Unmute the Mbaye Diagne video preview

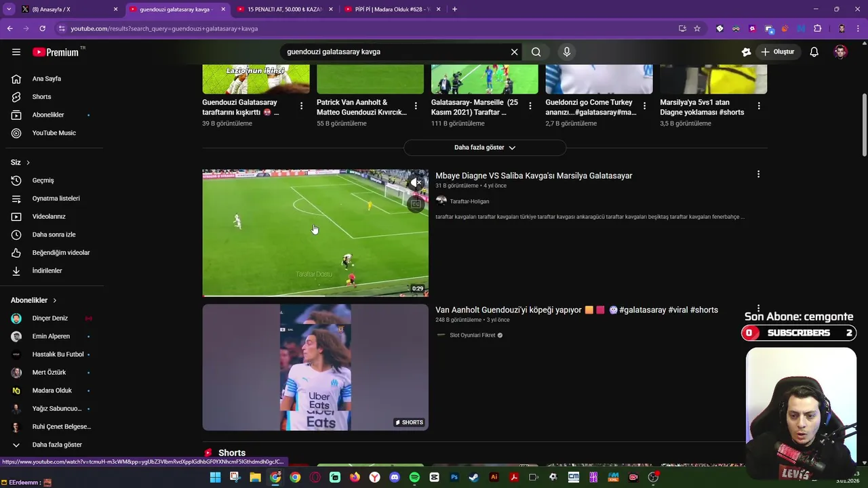(416, 183)
